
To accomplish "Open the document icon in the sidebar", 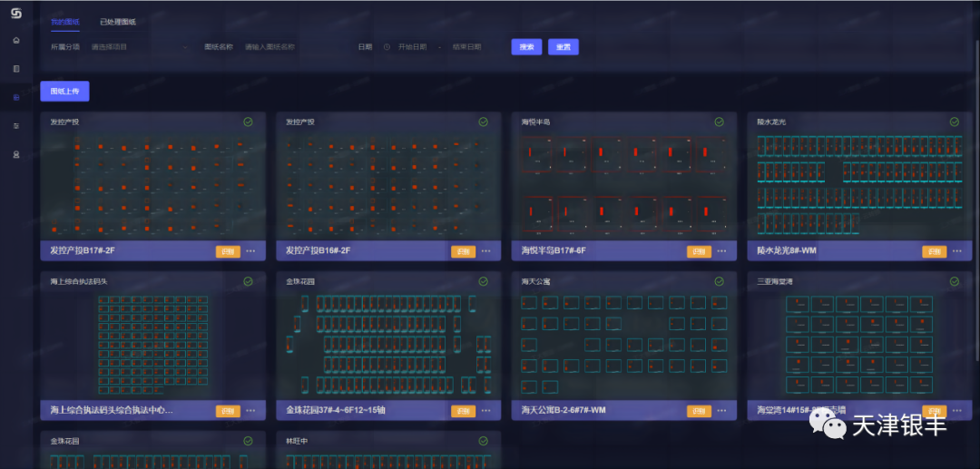I will pos(16,69).
